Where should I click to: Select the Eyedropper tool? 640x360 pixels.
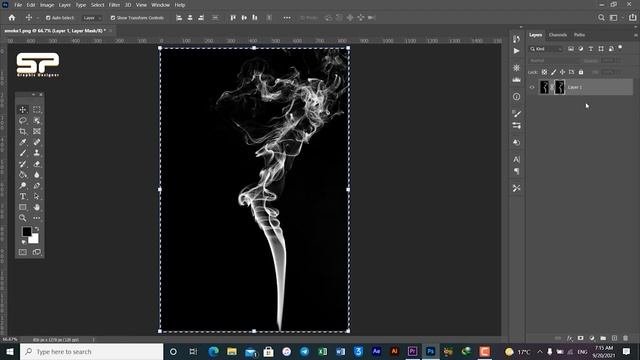tap(23, 142)
